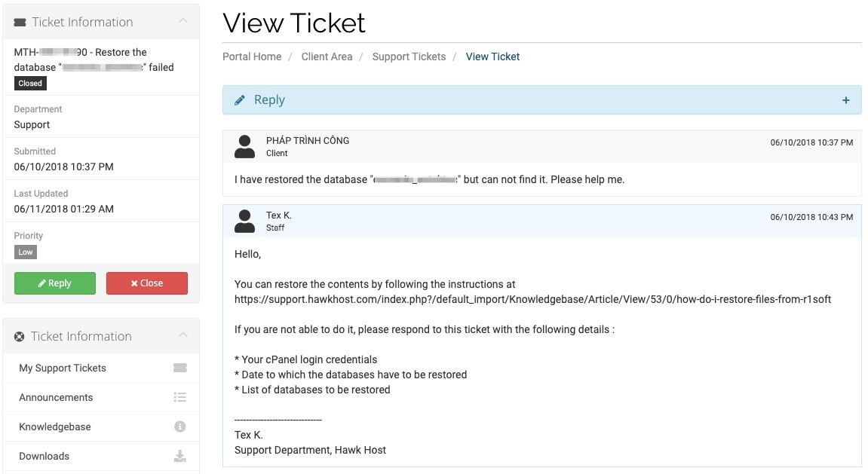Collapse the top Ticket Information panel chevron
Viewport: 868px width, 474px height.
(x=183, y=21)
